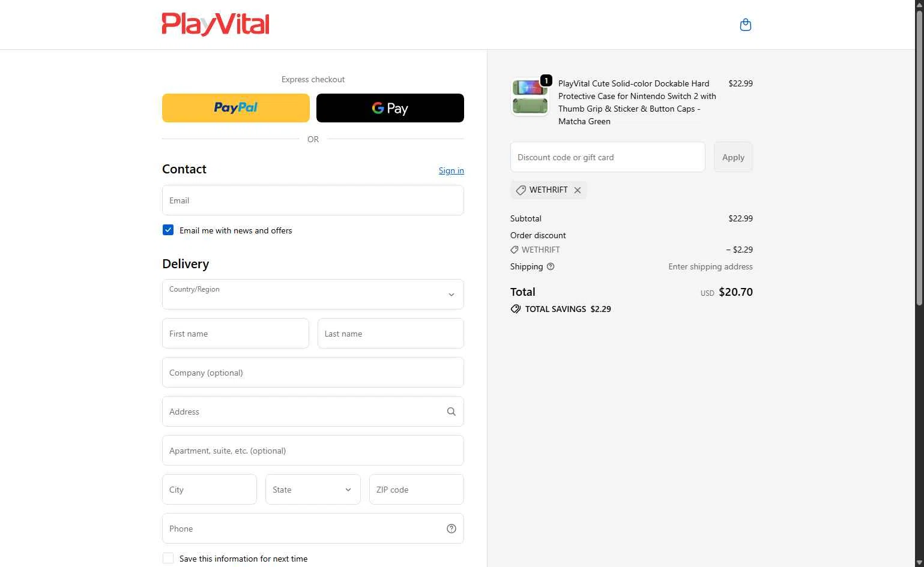Focus the City field

[210, 490]
